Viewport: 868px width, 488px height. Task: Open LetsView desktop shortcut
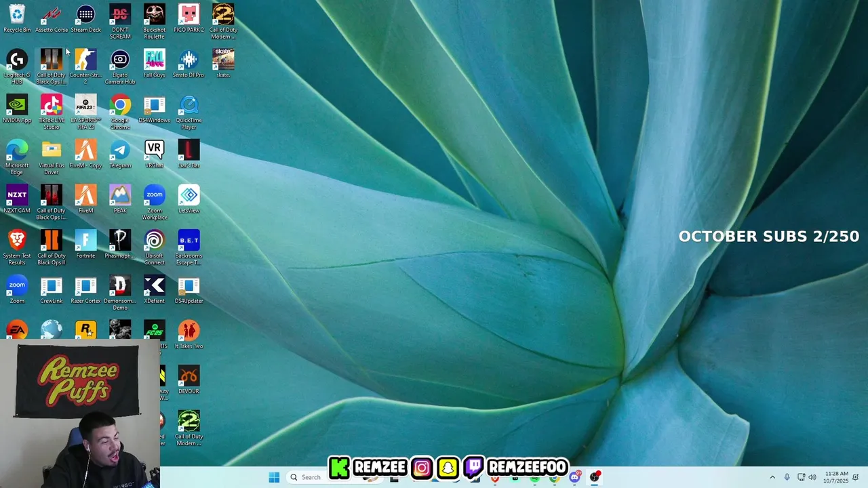pyautogui.click(x=189, y=199)
